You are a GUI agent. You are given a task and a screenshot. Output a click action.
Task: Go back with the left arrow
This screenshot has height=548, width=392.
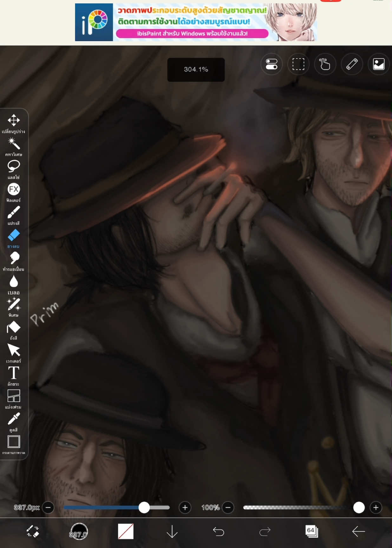(358, 531)
